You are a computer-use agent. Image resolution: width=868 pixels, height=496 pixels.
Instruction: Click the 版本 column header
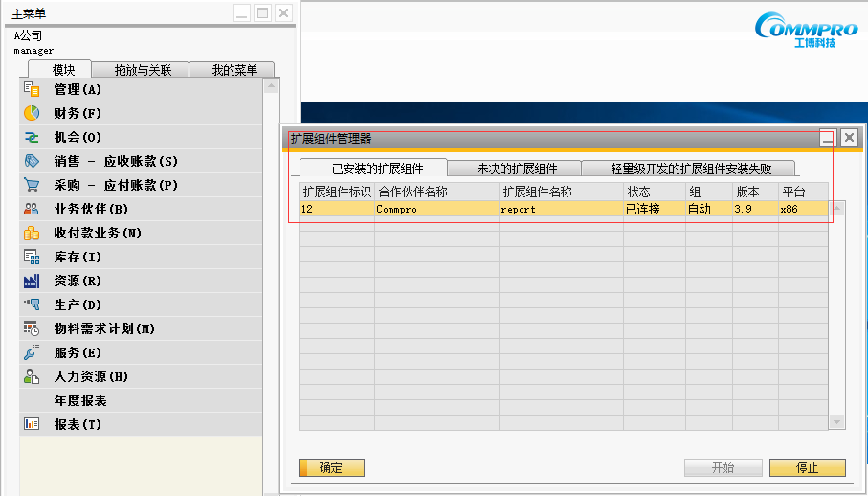click(x=756, y=192)
